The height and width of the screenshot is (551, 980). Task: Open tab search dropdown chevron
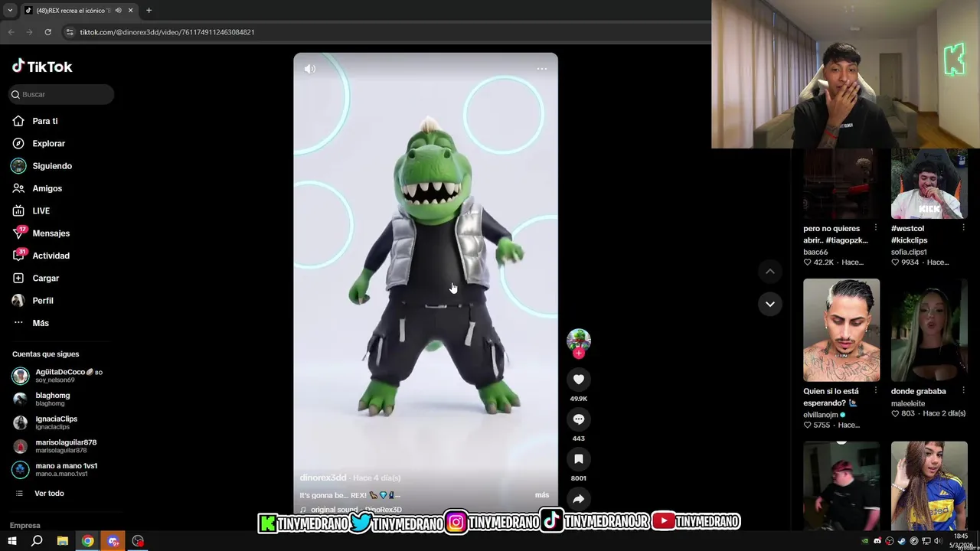pyautogui.click(x=10, y=11)
